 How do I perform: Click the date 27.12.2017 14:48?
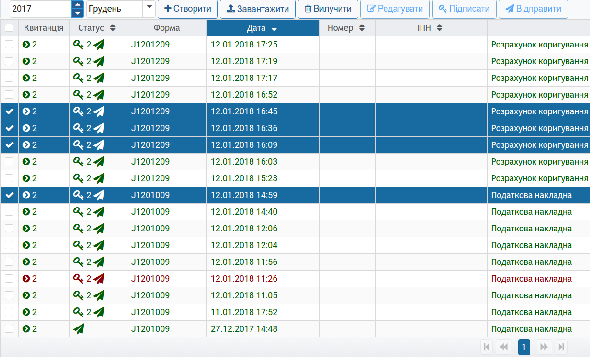244,329
